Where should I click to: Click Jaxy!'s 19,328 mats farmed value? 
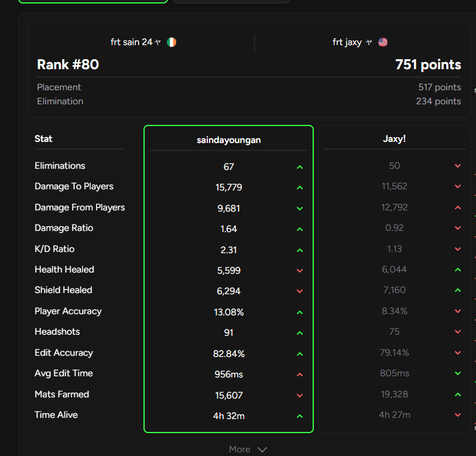395,394
